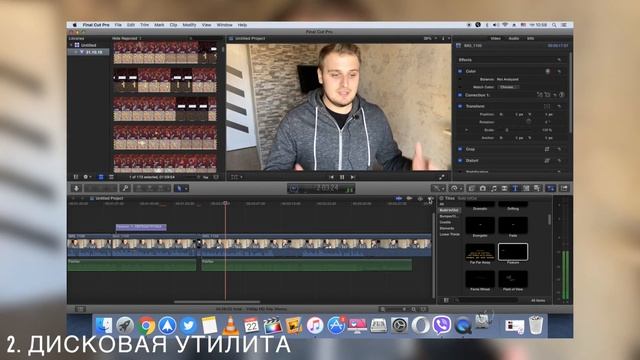Toggle the Distort checkbox
Screen dimensions: 640x360
click(460, 161)
